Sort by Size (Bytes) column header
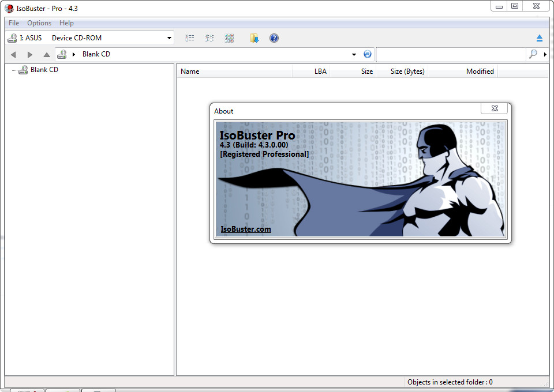The width and height of the screenshot is (554, 392). tap(402, 71)
